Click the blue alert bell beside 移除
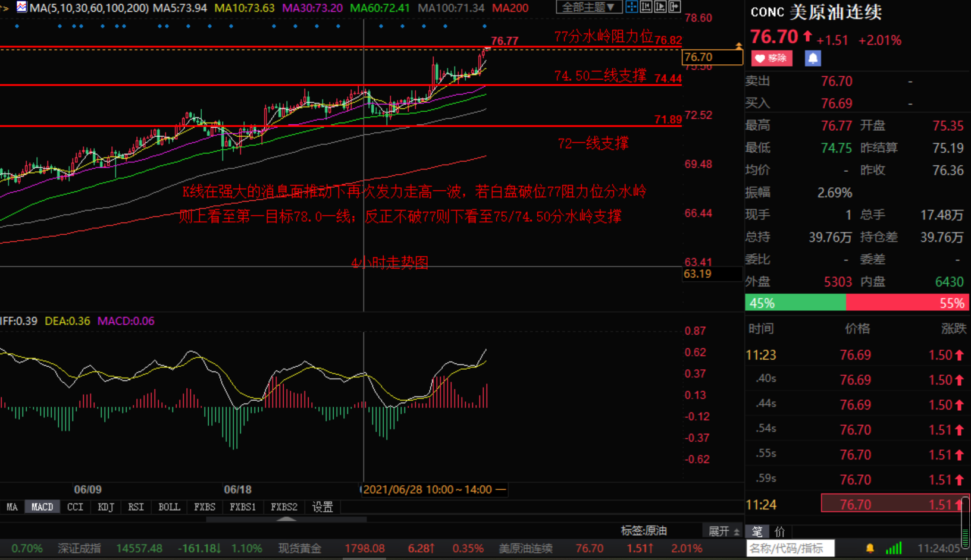Image resolution: width=971 pixels, height=560 pixels. [812, 58]
